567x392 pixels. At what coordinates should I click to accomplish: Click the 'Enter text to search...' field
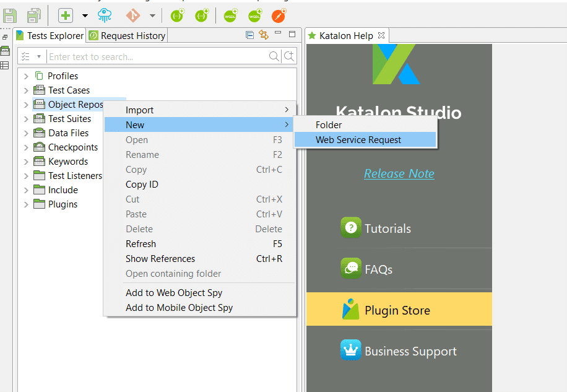pos(157,56)
